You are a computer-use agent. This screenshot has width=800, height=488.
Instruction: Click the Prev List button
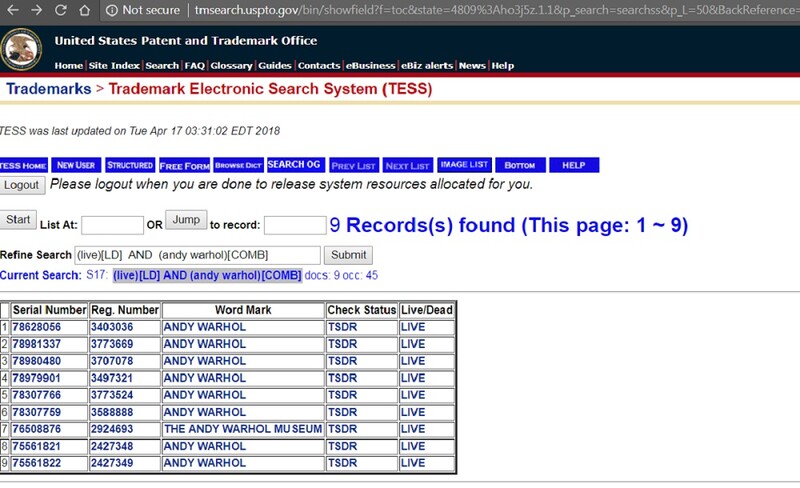pyautogui.click(x=354, y=165)
